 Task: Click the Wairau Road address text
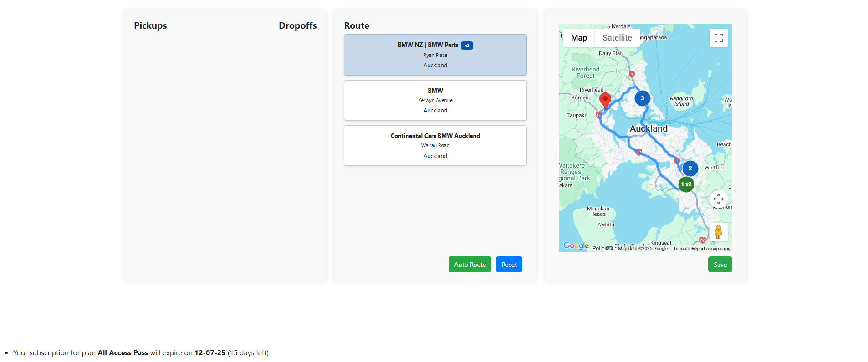435,145
